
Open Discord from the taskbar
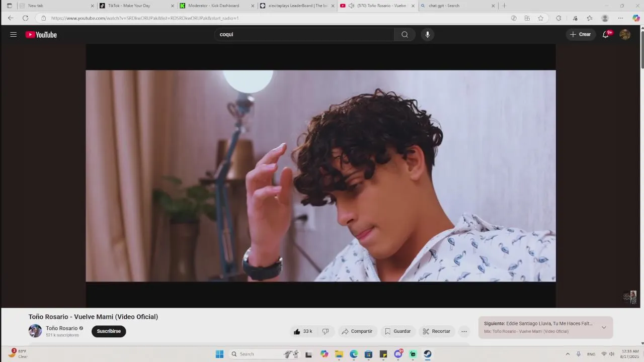tap(398, 354)
